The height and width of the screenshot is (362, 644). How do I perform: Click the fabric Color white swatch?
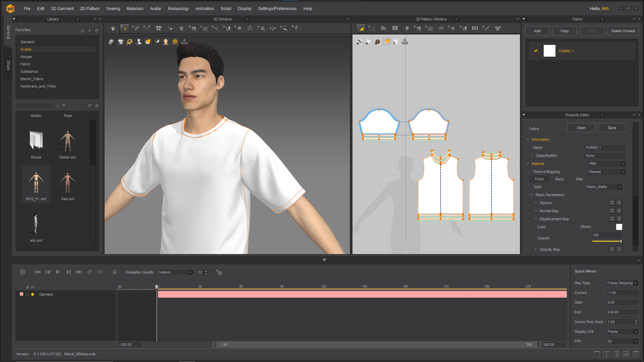coord(619,227)
